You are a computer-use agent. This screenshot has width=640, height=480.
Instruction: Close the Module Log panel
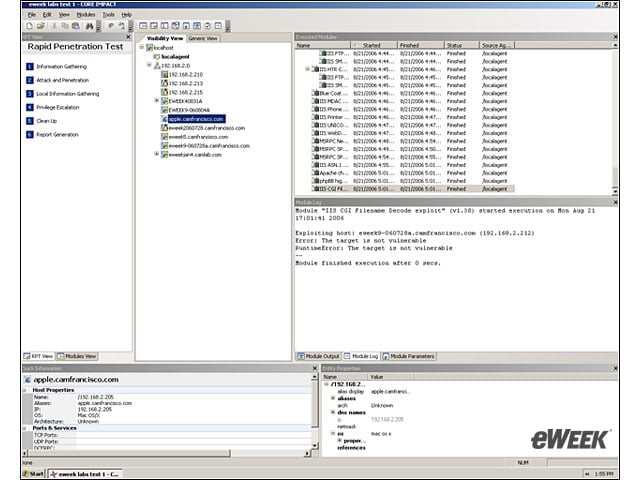coord(615,202)
